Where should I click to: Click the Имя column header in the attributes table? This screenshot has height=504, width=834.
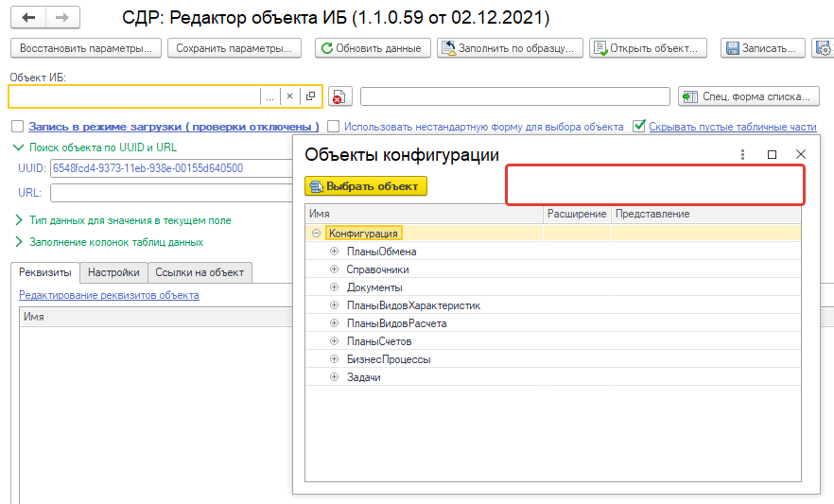[x=156, y=317]
